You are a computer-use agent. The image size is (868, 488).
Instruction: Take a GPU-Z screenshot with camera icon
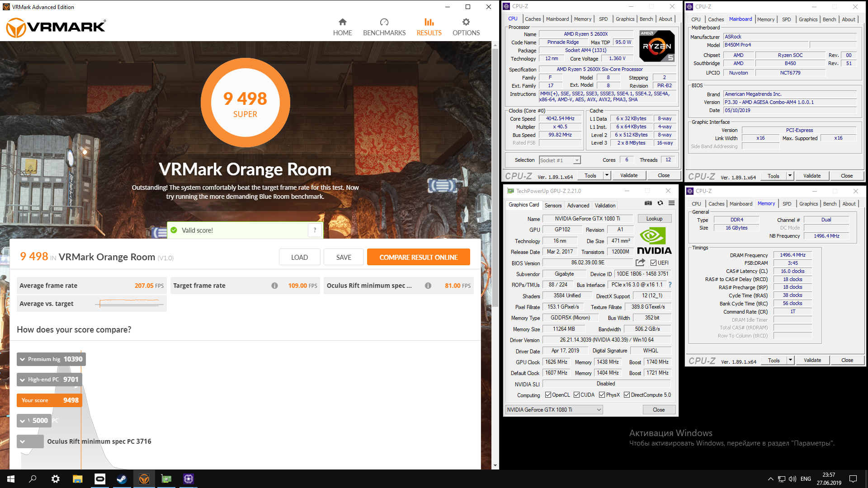click(x=648, y=203)
